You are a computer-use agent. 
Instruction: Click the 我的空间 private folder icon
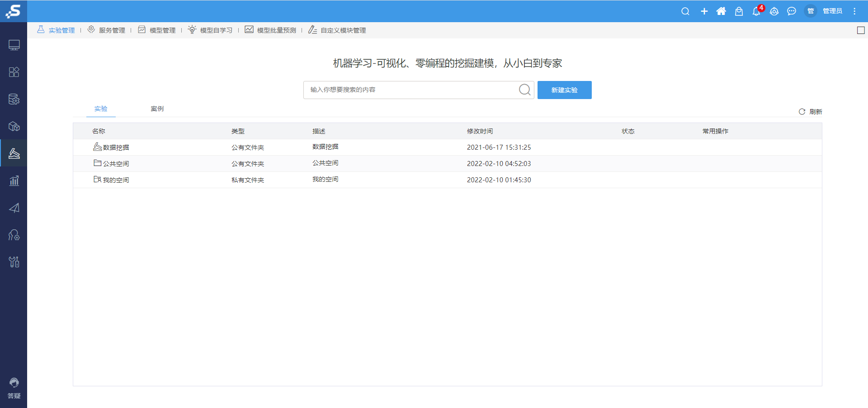click(x=97, y=179)
